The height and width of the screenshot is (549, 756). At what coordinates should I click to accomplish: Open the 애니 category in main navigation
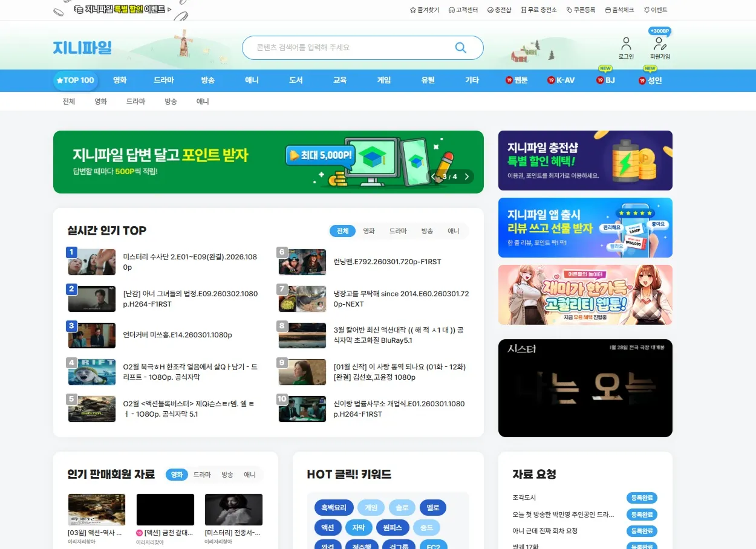coord(252,80)
